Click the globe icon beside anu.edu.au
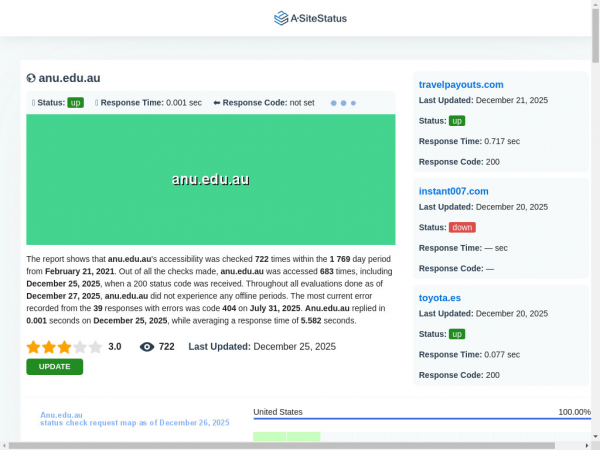Image resolution: width=600 pixels, height=450 pixels. point(31,78)
